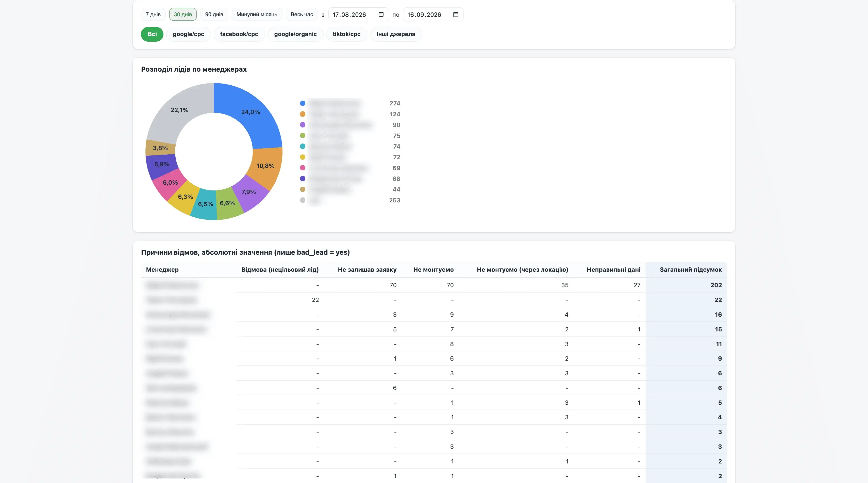Click dark violet legend dot for 68 leads
Screen dimensions: 868x483
coord(303,179)
